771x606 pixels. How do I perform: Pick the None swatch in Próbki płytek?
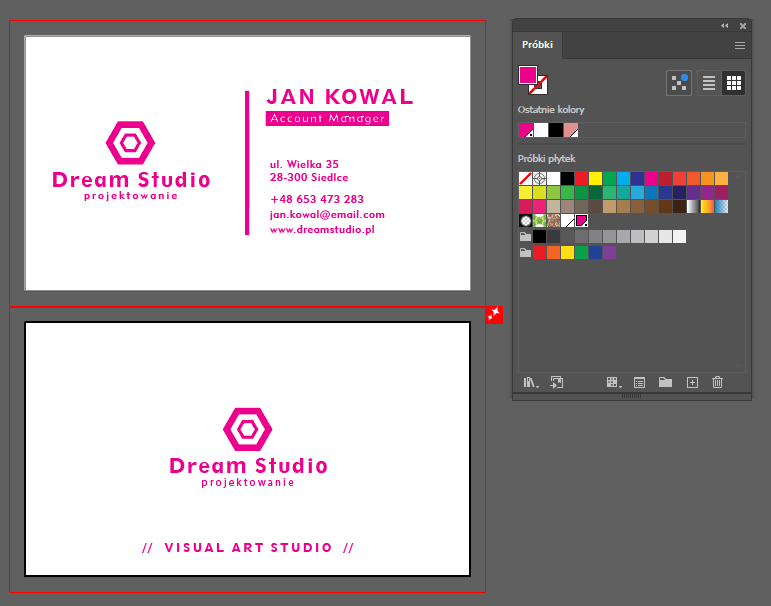click(525, 178)
